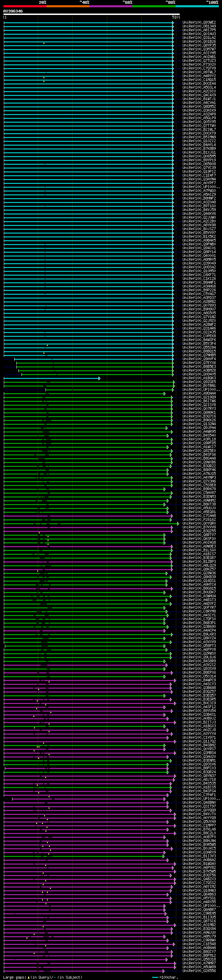Select the UniRef100_A5AIZ9 label
Screen dimensions: 222x980
click(199, 194)
